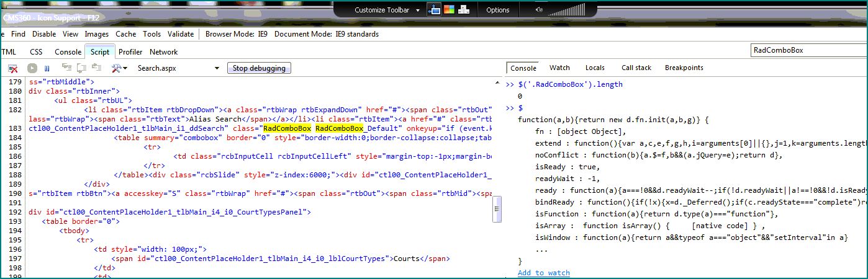Click the Windows flag icon in the floating toolbar

(x=449, y=9)
